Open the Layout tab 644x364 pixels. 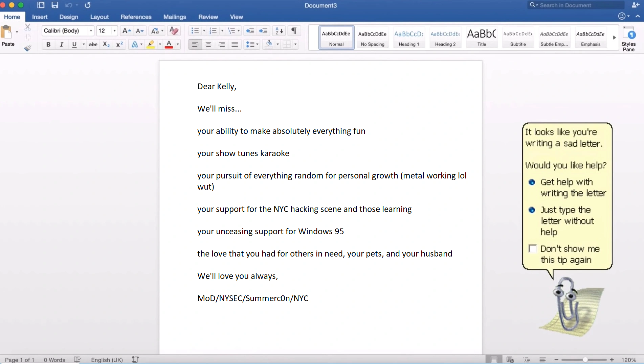99,17
